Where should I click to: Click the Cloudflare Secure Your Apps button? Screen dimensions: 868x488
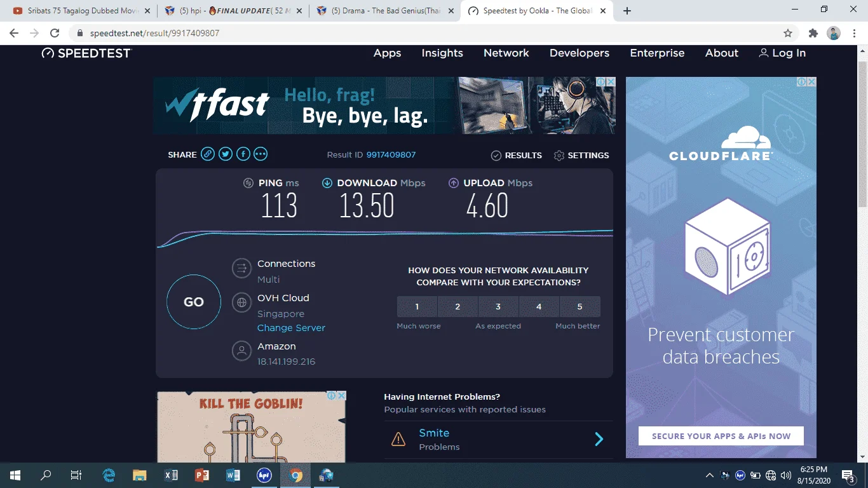pos(721,436)
